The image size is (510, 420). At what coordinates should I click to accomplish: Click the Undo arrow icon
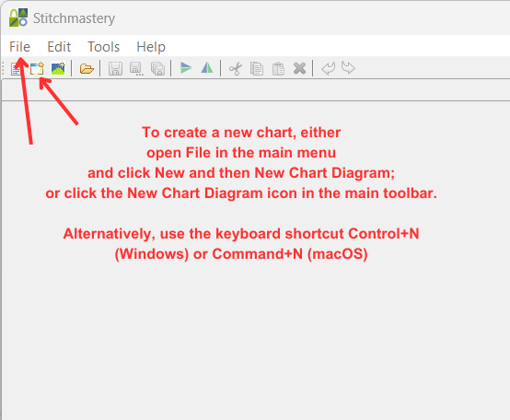pyautogui.click(x=328, y=68)
